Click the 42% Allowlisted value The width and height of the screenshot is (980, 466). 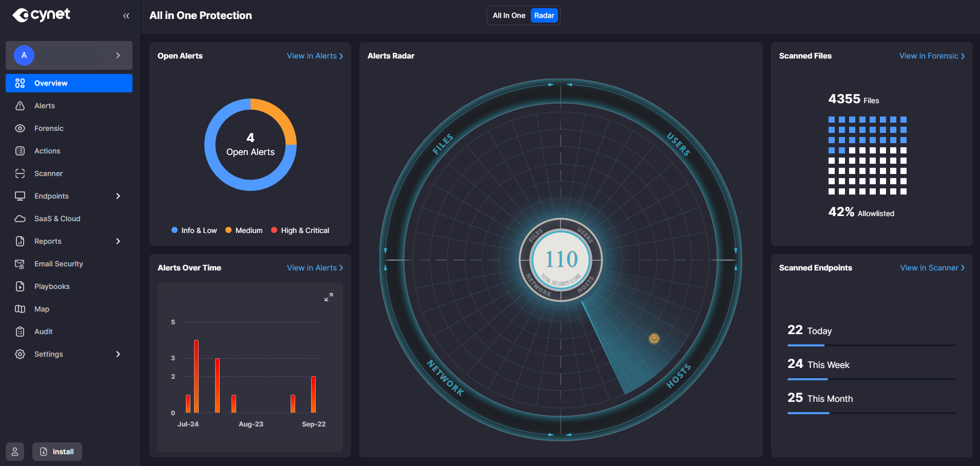pyautogui.click(x=861, y=212)
